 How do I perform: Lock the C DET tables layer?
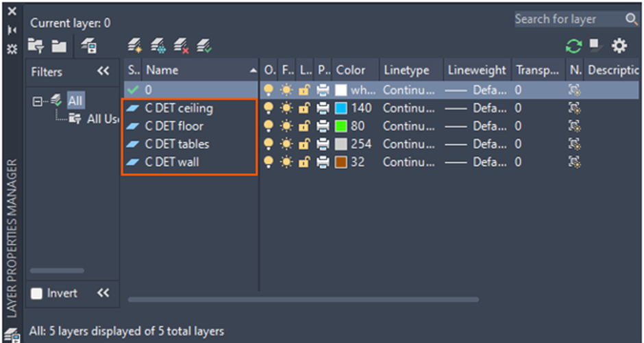[304, 144]
